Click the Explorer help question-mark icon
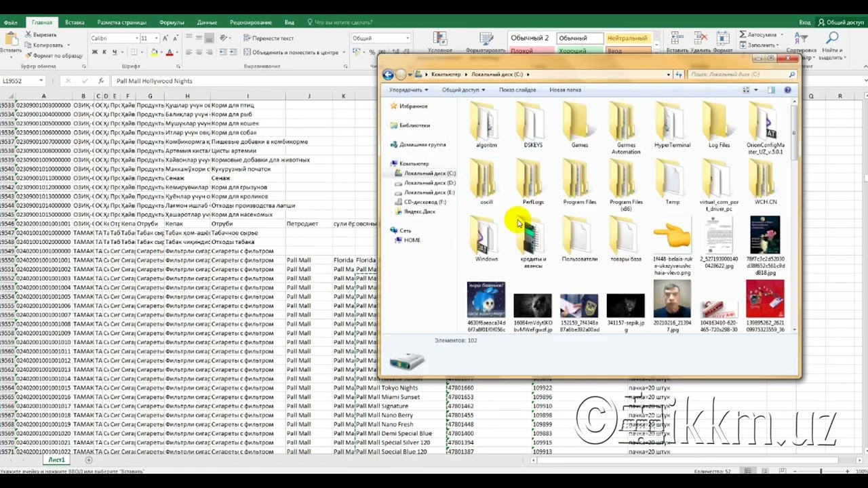868x488 pixels. tap(787, 89)
